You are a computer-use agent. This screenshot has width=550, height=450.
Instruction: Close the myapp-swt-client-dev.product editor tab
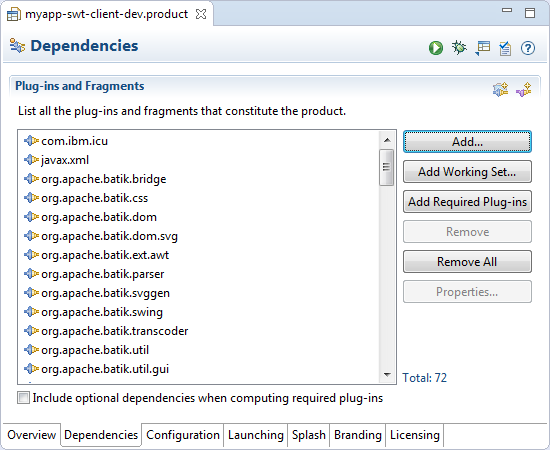point(201,14)
